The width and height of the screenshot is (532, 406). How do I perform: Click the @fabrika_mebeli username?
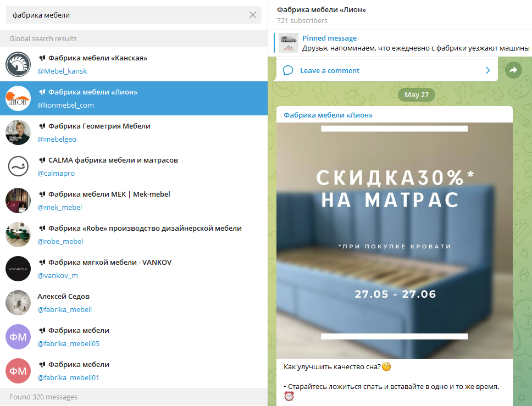click(x=64, y=310)
